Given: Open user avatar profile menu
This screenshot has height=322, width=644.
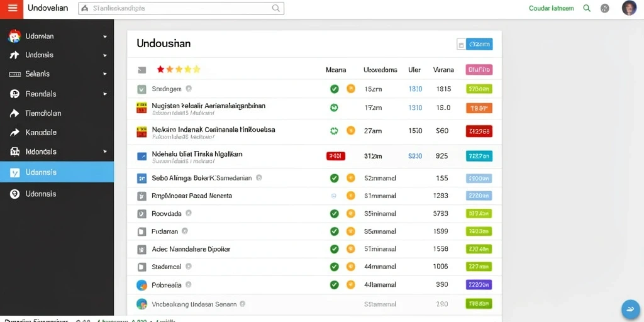Looking at the screenshot, I should 629,8.
